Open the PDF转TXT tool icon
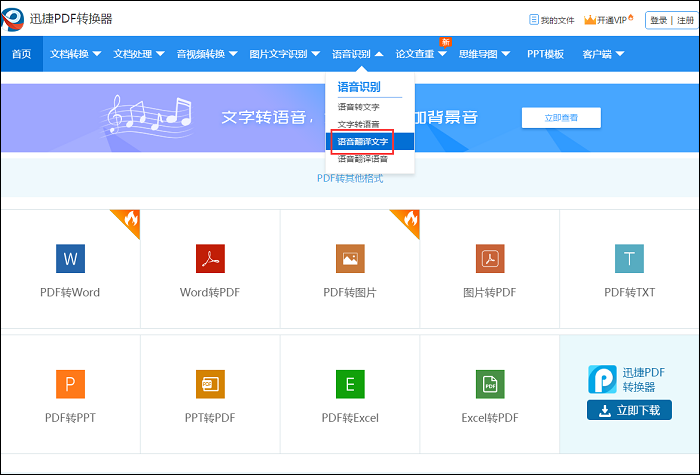 pyautogui.click(x=629, y=259)
